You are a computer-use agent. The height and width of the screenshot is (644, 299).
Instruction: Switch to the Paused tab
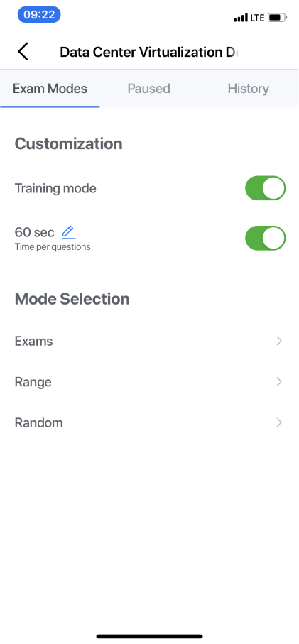(148, 88)
